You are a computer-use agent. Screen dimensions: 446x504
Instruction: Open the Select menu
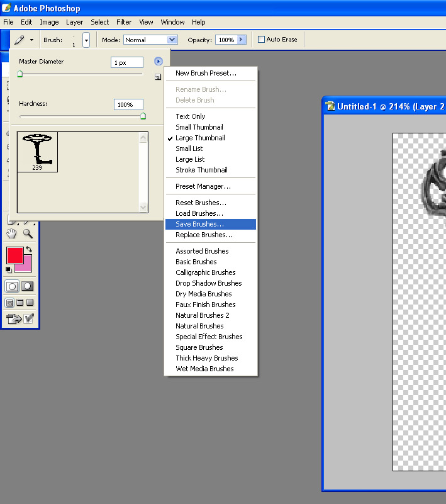tap(99, 22)
